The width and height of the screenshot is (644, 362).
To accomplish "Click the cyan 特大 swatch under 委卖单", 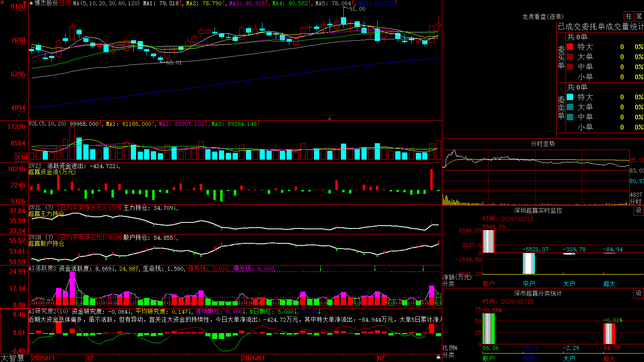I will [x=570, y=97].
